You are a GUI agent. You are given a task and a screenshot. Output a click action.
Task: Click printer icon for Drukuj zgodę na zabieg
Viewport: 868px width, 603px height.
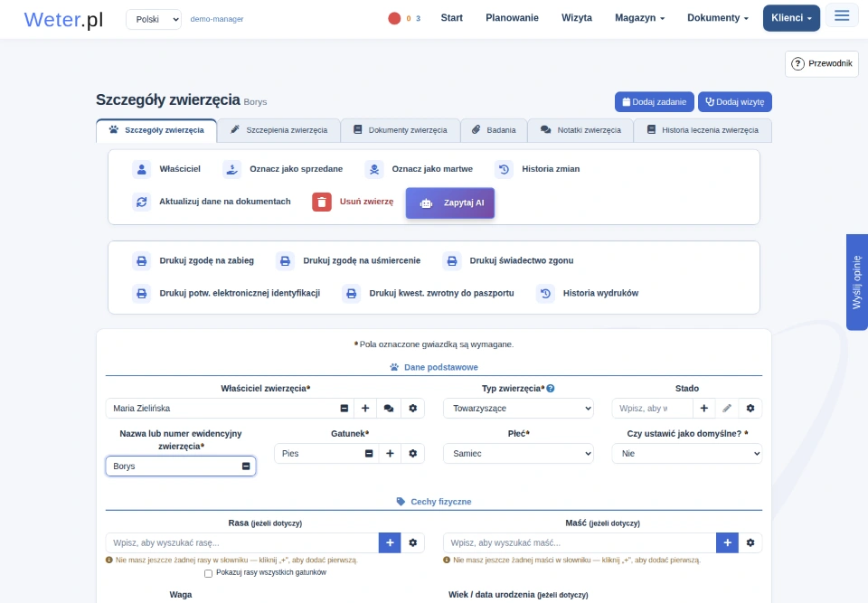(142, 260)
